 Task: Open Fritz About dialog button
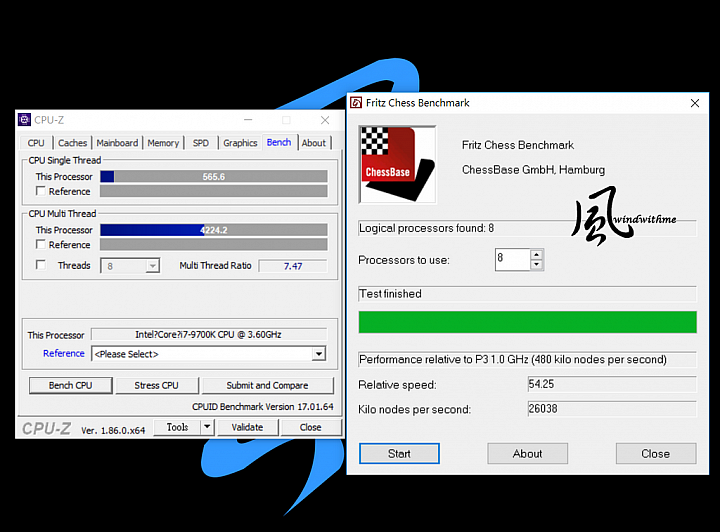pos(527,454)
